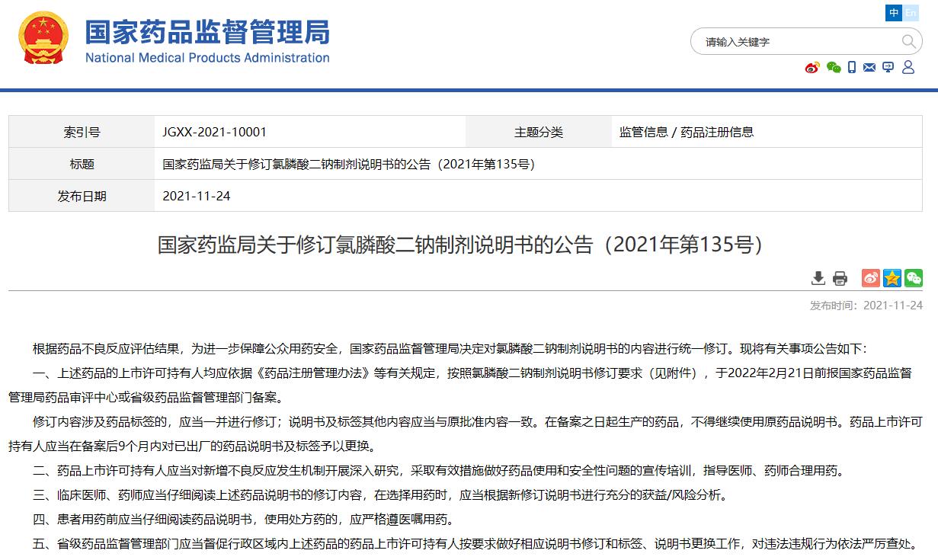
Task: Share to QQ Zone via star icon
Action: [x=892, y=278]
